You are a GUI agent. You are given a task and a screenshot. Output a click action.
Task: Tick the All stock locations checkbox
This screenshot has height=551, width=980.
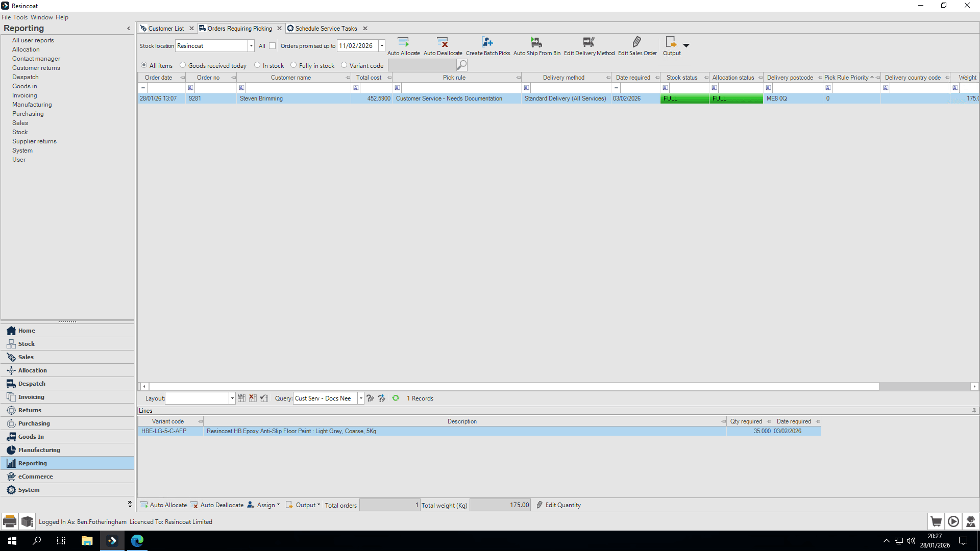(x=273, y=46)
